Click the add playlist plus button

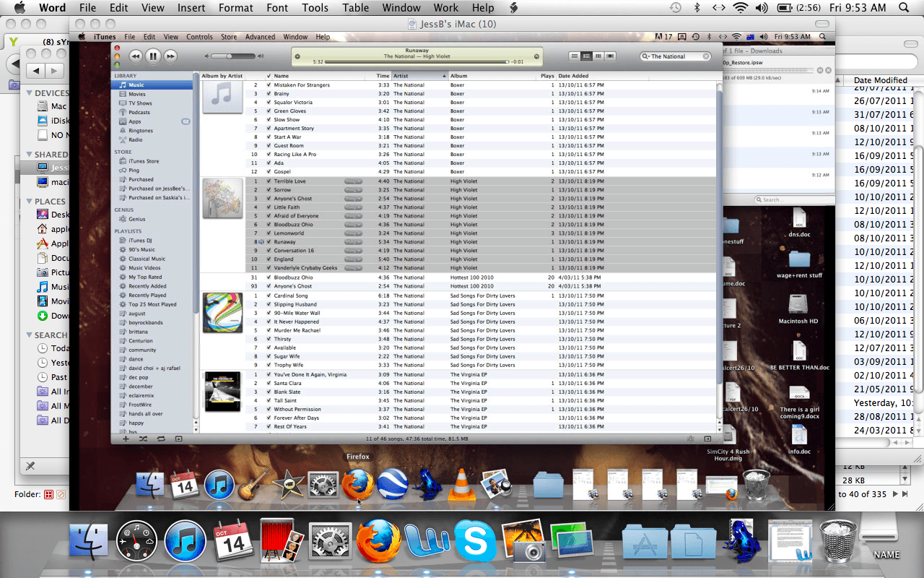coord(126,439)
